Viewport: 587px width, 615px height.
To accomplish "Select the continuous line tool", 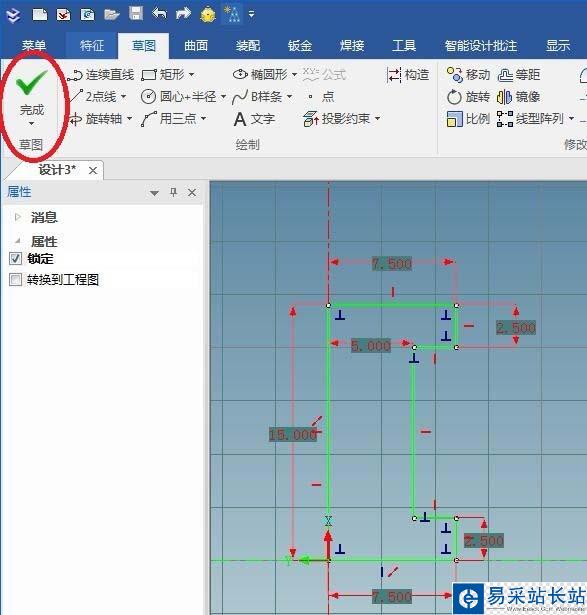I will tap(100, 75).
